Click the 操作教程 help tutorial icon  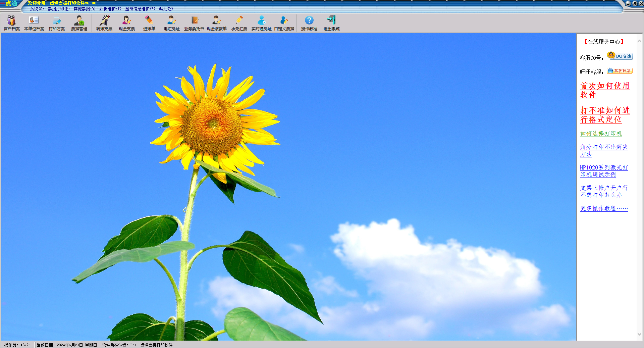309,23
